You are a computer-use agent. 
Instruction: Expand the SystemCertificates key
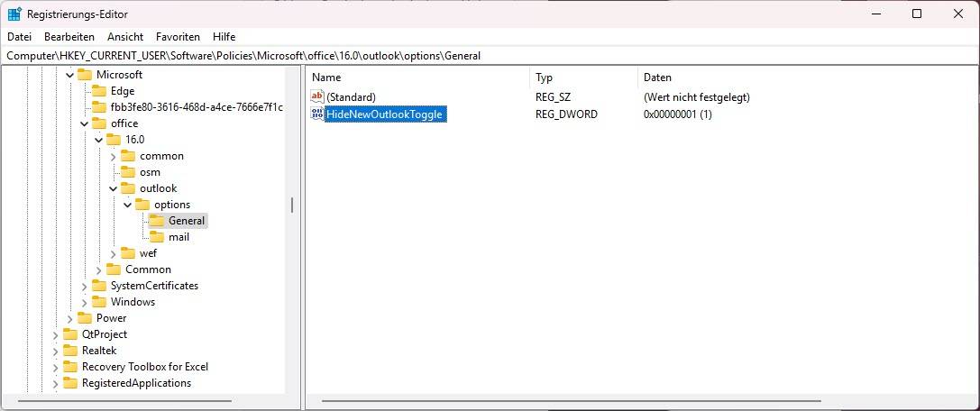85,286
